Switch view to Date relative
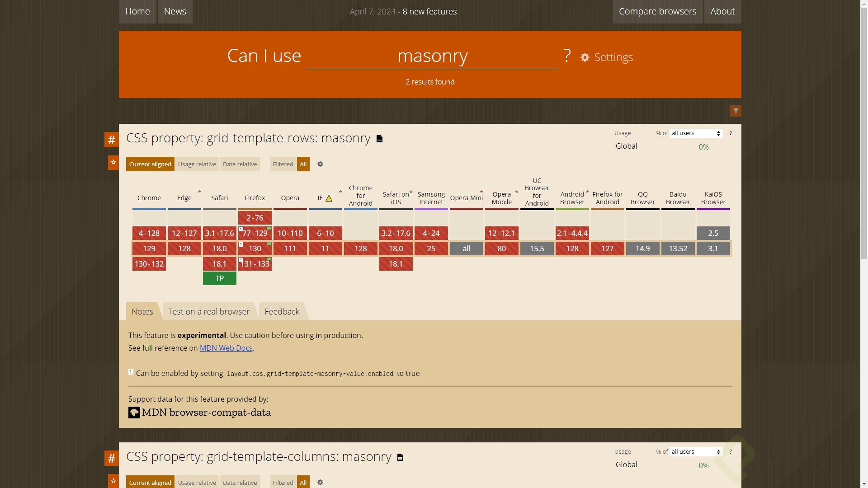This screenshot has height=488, width=868. (x=240, y=164)
